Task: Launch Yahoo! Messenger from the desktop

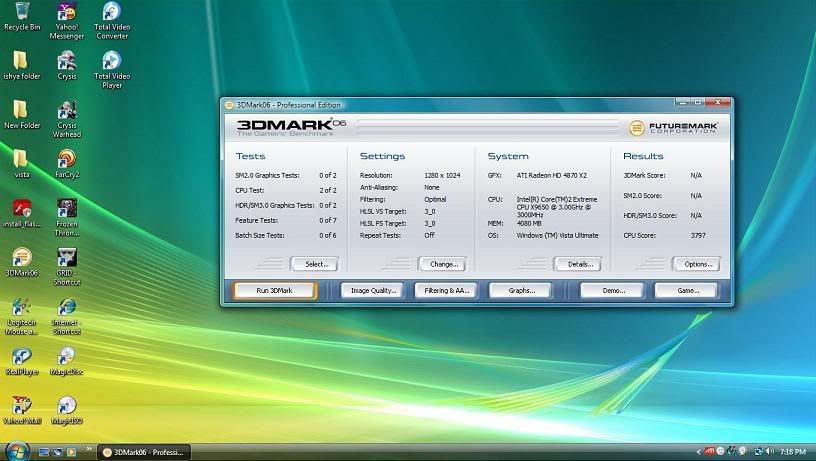Action: tap(66, 14)
